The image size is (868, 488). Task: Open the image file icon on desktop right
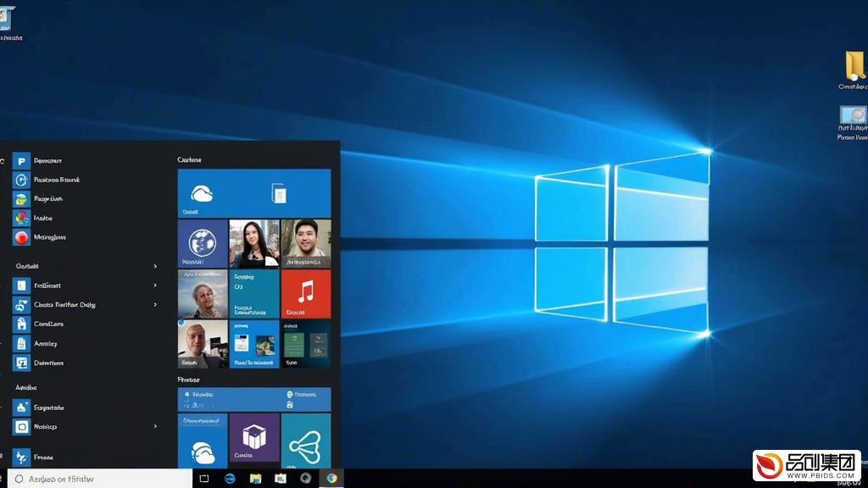(x=853, y=117)
